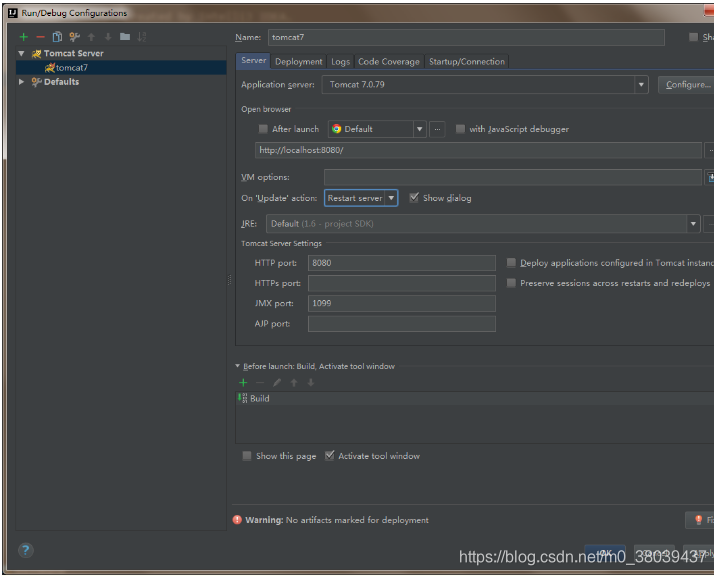Select the Build task row

(475, 398)
